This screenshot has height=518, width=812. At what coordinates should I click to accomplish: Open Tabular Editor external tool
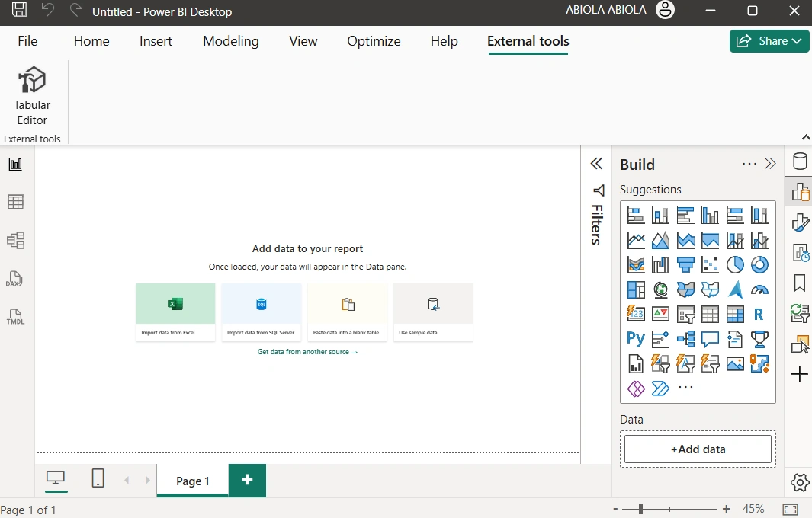click(x=32, y=96)
